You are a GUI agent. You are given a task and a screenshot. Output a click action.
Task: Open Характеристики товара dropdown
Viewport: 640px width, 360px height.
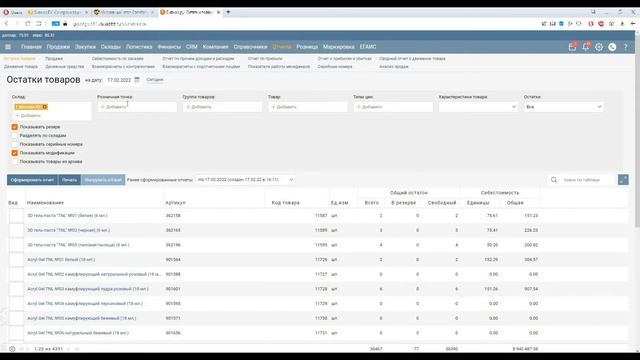pyautogui.click(x=478, y=107)
